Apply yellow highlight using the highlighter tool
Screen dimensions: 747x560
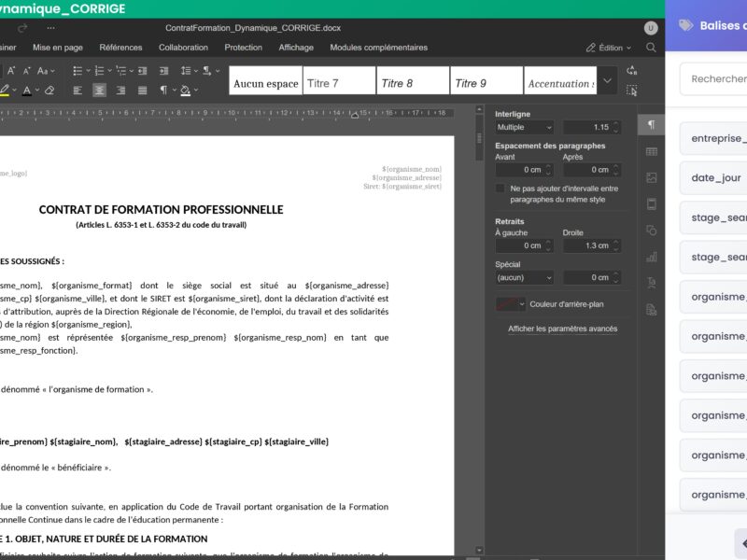tap(7, 91)
